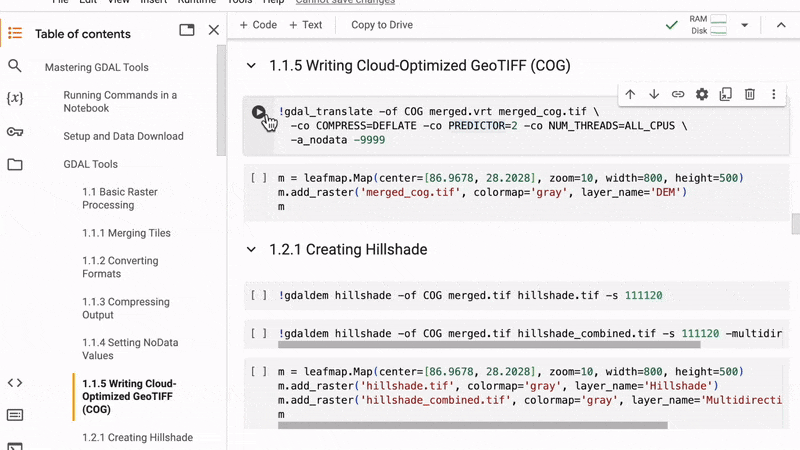Open the Code snippets icon
The width and height of the screenshot is (800, 450).
click(15, 383)
